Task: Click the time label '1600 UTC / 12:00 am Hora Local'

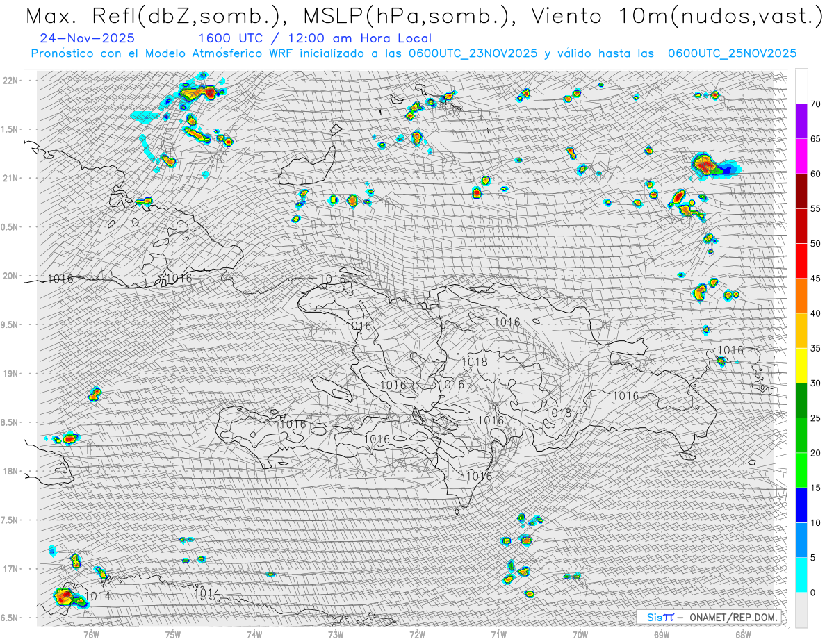Action: click(315, 38)
